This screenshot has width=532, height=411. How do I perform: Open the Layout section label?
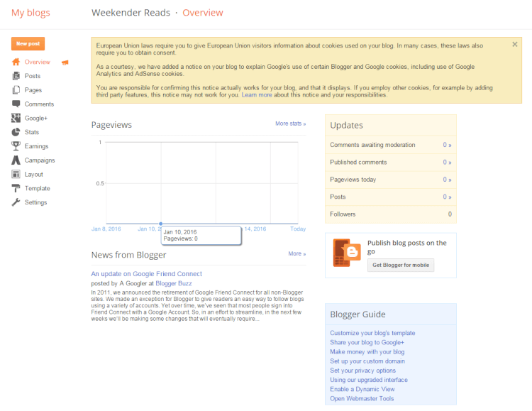pyautogui.click(x=34, y=174)
